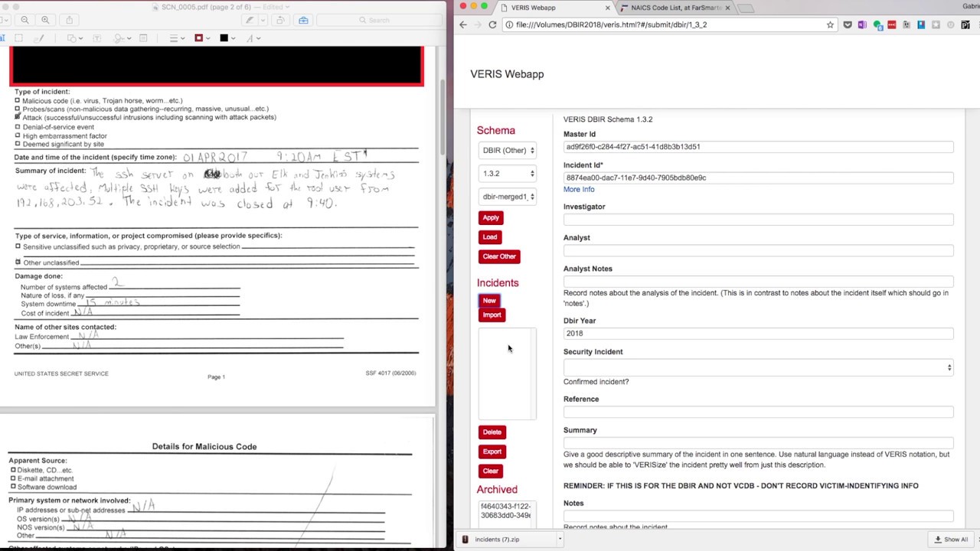Switch to NAICS Code List tab
Viewport: 980px width, 551px height.
pos(676,8)
